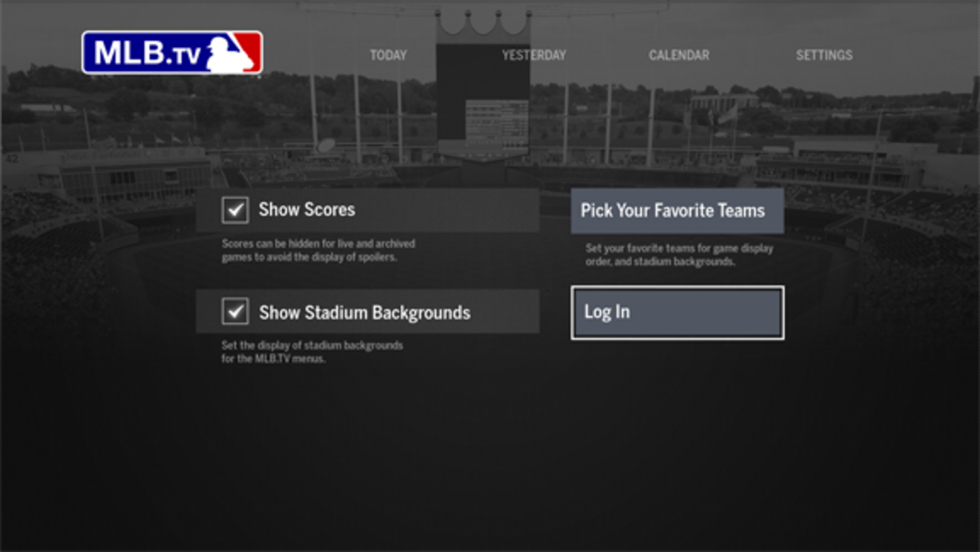This screenshot has height=552, width=980.
Task: Click the stadium backgrounds description text
Action: pos(313,351)
